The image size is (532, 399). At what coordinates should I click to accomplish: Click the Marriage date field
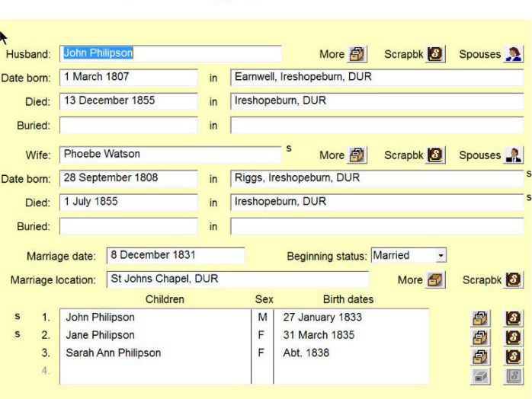[176, 255]
